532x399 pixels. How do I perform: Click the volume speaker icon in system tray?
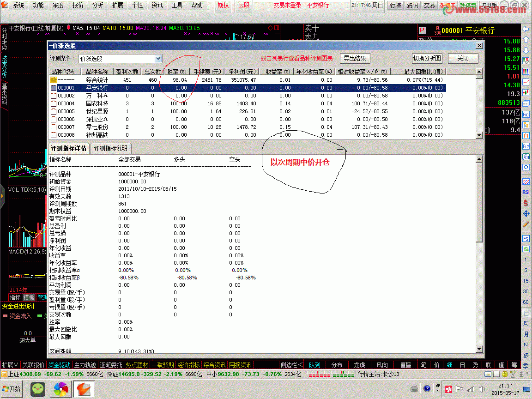point(482,389)
